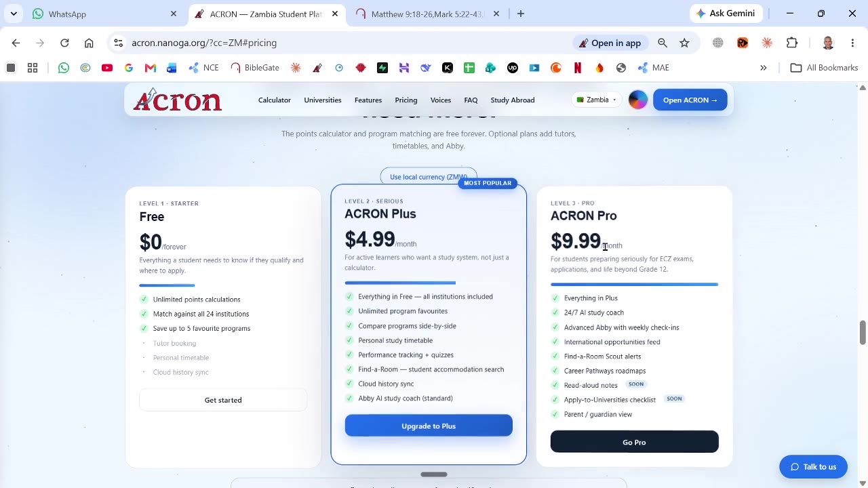Open the red asterisk bookmark
868x488 pixels.
click(296, 68)
